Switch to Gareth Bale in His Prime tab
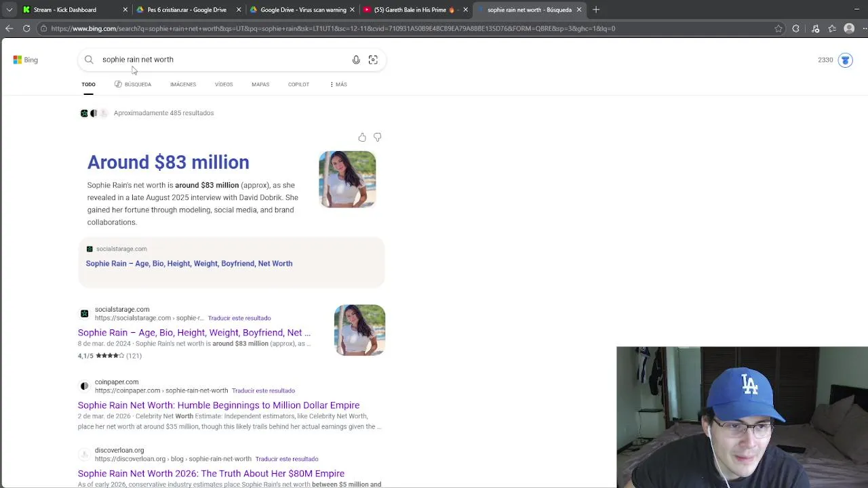Image resolution: width=868 pixels, height=488 pixels. tap(415, 9)
